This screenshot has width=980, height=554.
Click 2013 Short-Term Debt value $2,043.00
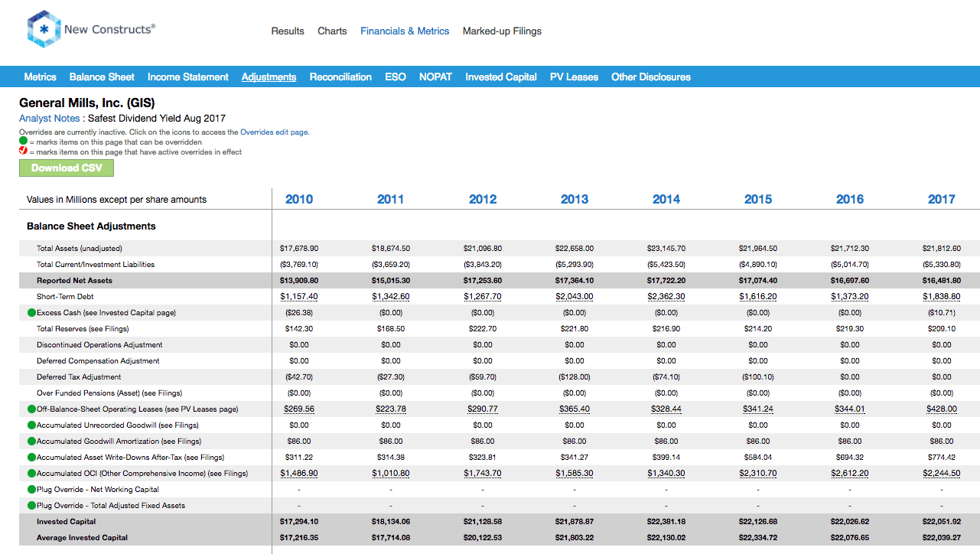point(575,297)
